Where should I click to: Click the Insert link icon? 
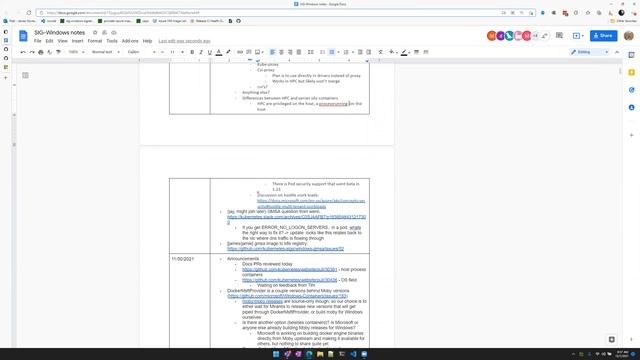(x=240, y=52)
